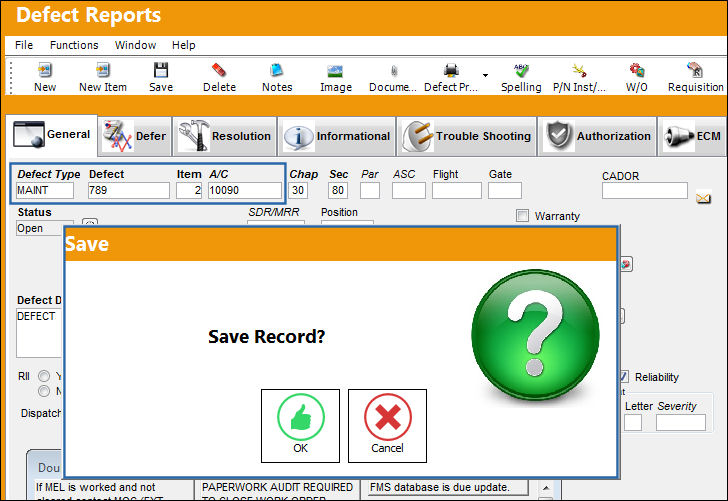728x501 pixels.
Task: Select the upper RII radio button
Action: pos(44,376)
